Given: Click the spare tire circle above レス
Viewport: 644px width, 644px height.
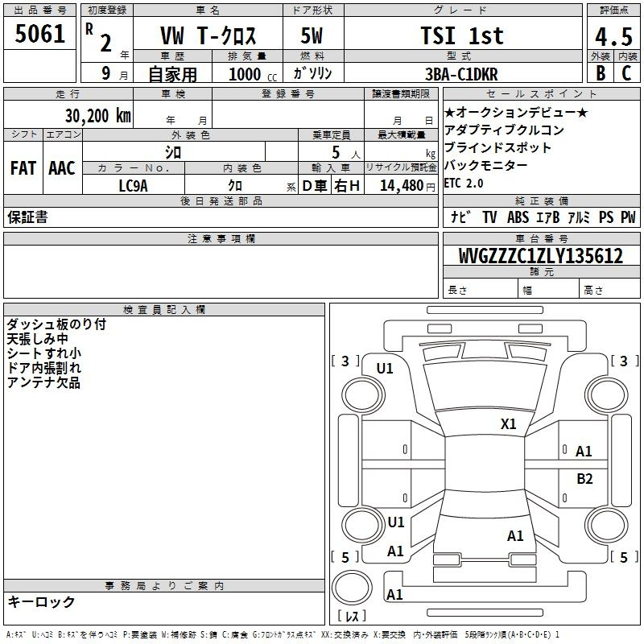Looking at the screenshot, I should pyautogui.click(x=350, y=585).
